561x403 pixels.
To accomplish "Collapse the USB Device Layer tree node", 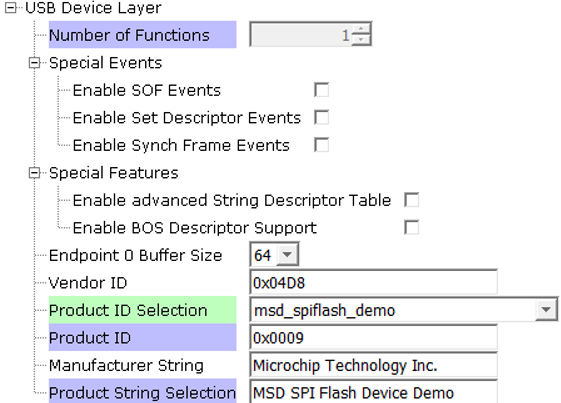I will [11, 8].
